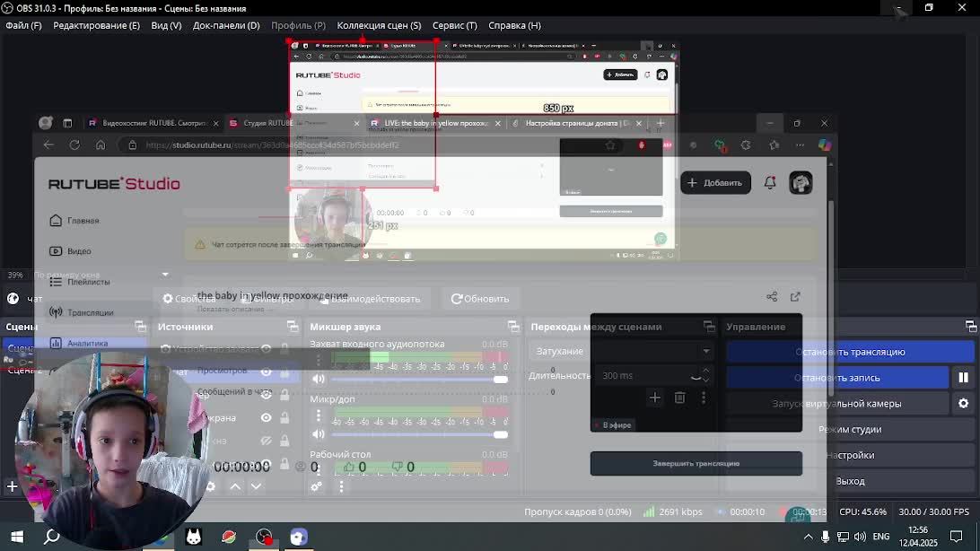980x551 pixels.
Task: Mute the Микр/доп speaker icon
Action: coord(319,434)
